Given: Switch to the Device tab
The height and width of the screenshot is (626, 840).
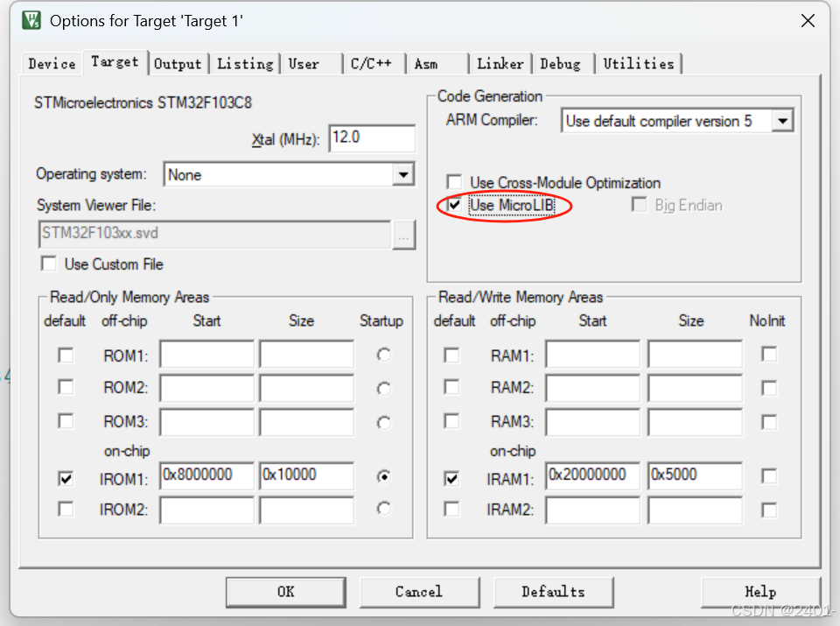Looking at the screenshot, I should [x=52, y=64].
